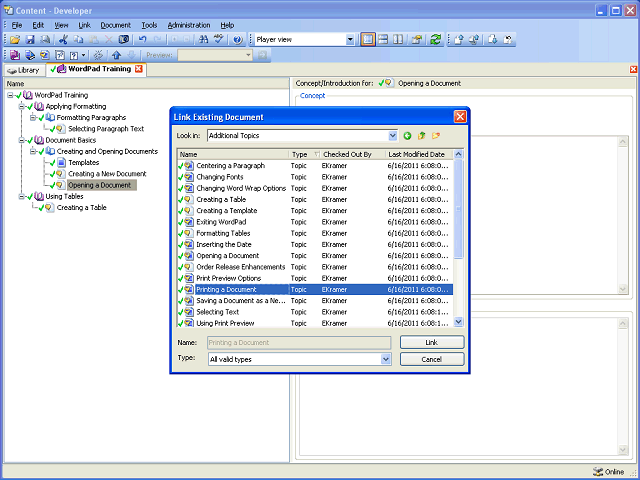Click the Cancel button in dialog

coord(432,359)
